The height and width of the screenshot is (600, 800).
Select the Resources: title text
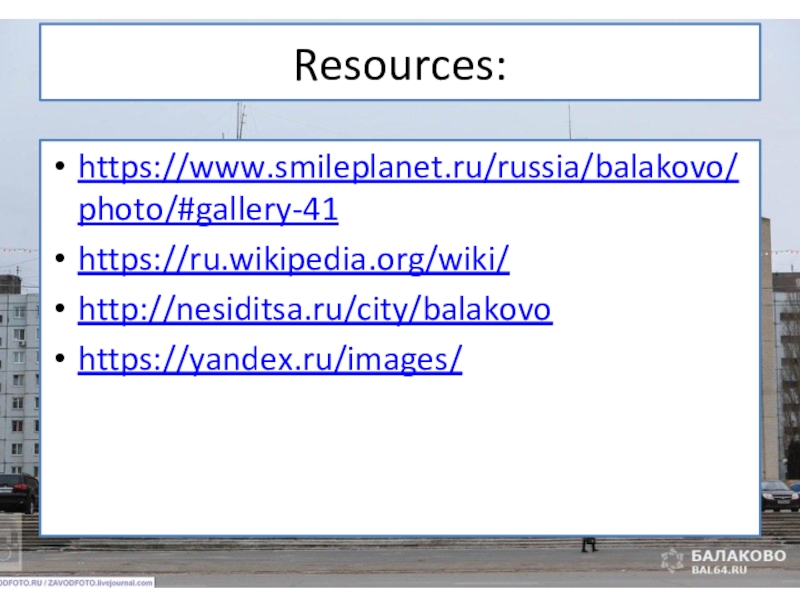click(x=401, y=65)
